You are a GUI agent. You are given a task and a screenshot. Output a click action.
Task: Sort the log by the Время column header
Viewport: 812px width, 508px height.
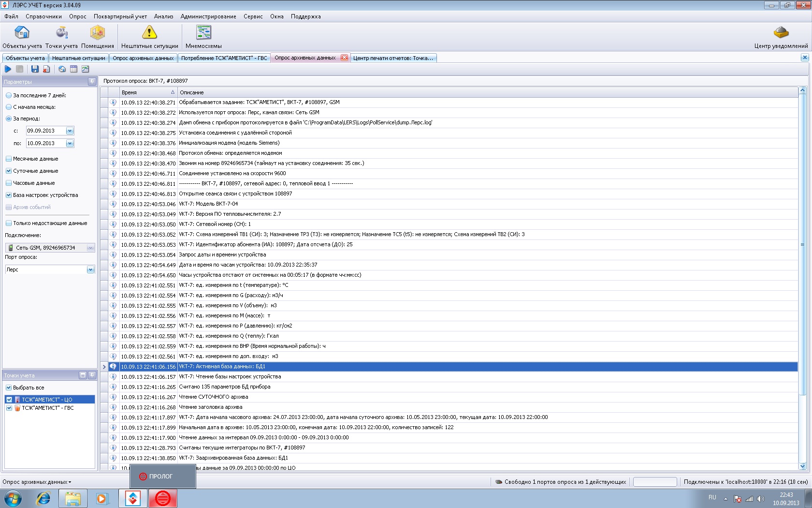click(x=148, y=92)
